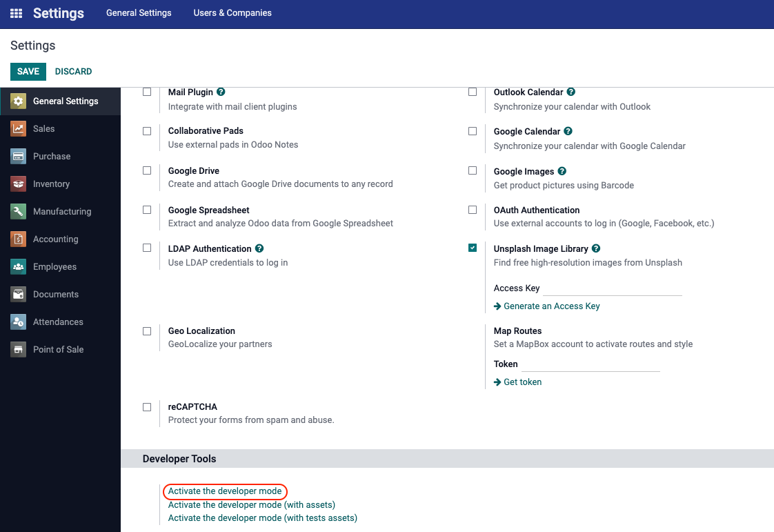The width and height of the screenshot is (774, 532).
Task: Click the Accounting sidebar icon
Action: [19, 239]
